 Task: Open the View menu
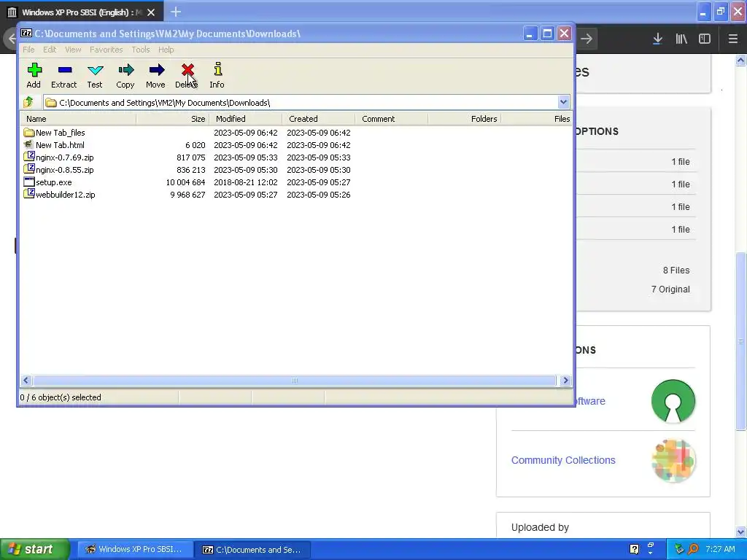[73, 50]
